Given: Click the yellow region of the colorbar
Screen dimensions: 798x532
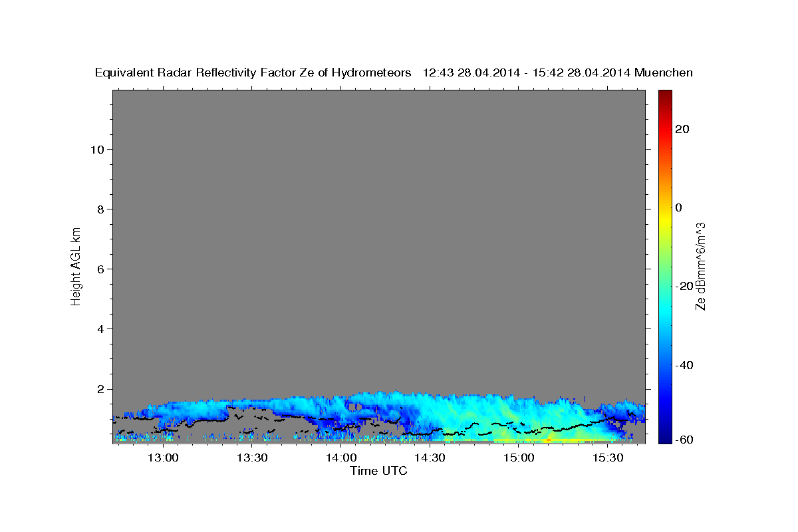Looking at the screenshot, I should (x=665, y=219).
